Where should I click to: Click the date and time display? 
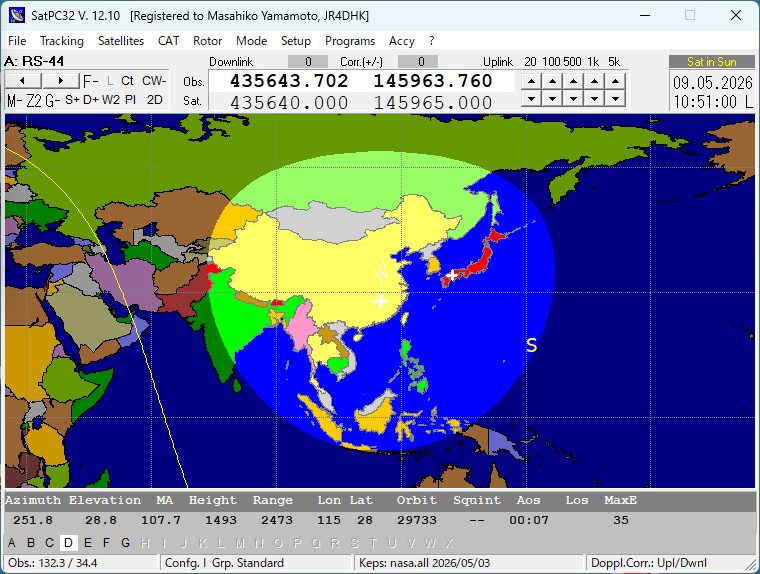(x=712, y=92)
